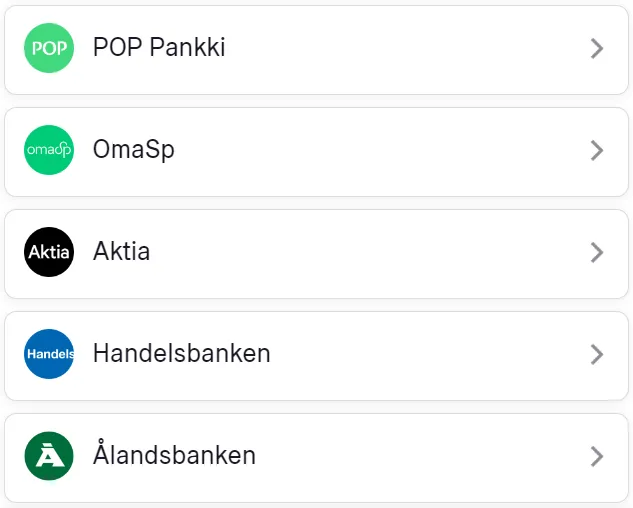Click the OmaSp round logo icon
This screenshot has height=508, width=633.
pos(49,150)
